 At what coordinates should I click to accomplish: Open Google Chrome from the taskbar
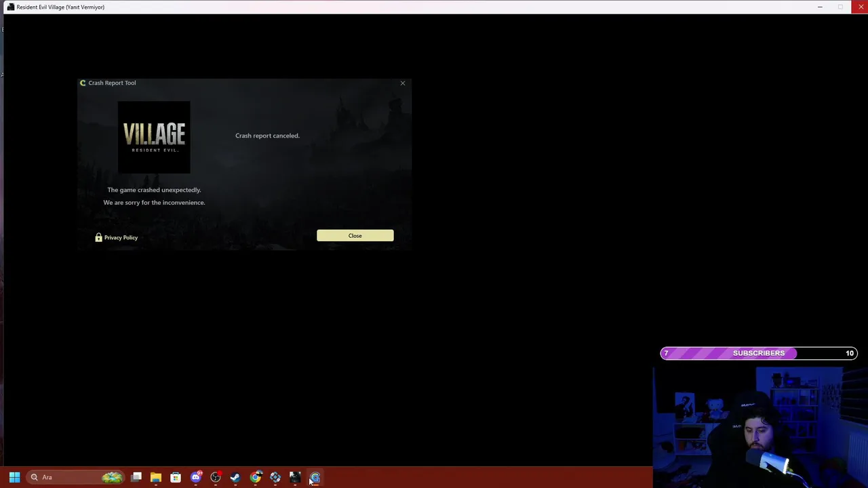[x=255, y=477]
